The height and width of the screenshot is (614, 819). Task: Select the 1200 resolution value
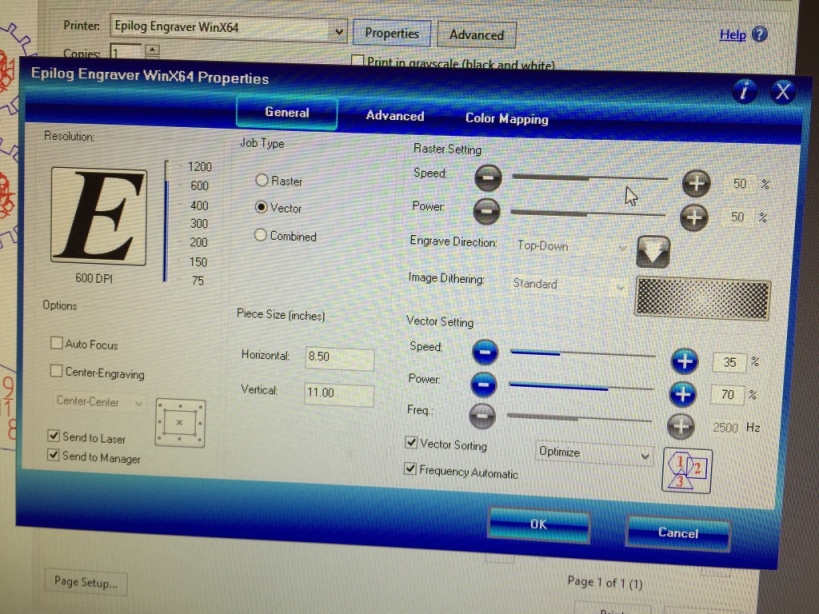(200, 167)
